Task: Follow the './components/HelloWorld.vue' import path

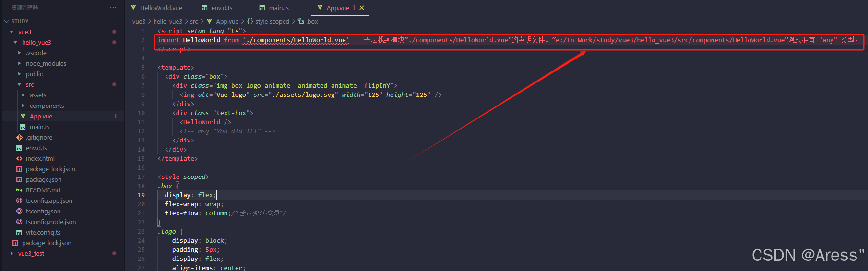Action: [x=296, y=40]
